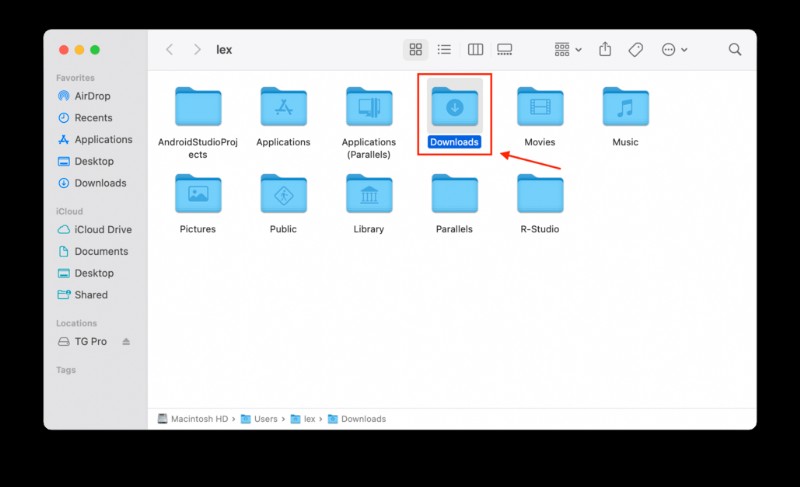Open iCloud Drive in the sidebar
Viewport: 800px width, 487px height.
tap(94, 229)
